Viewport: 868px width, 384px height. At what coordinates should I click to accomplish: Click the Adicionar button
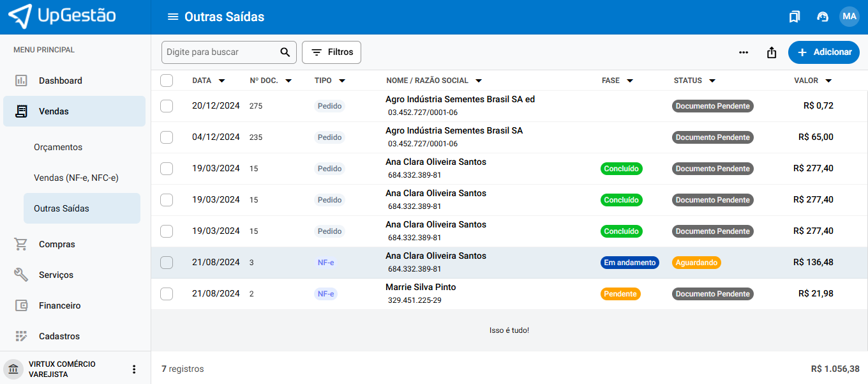pos(823,52)
